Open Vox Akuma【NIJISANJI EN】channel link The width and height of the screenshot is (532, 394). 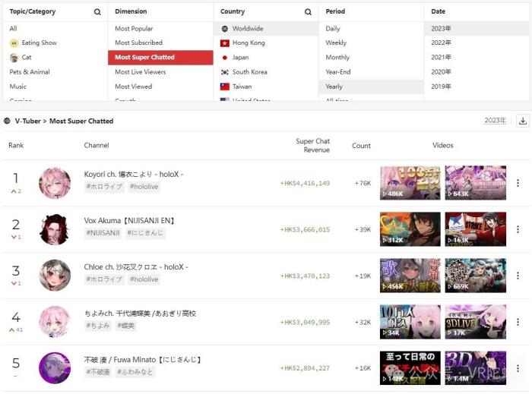[129, 221]
